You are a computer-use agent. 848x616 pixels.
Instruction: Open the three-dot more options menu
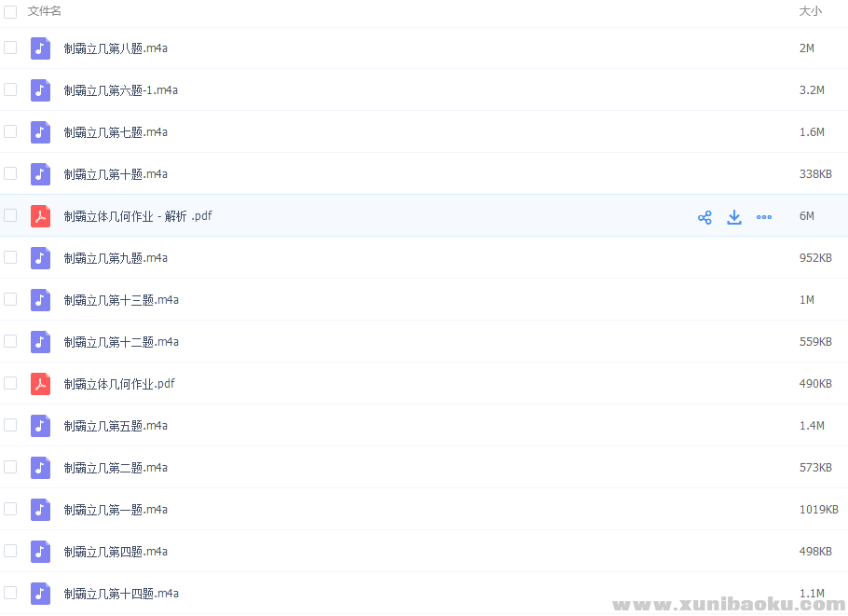(x=764, y=217)
